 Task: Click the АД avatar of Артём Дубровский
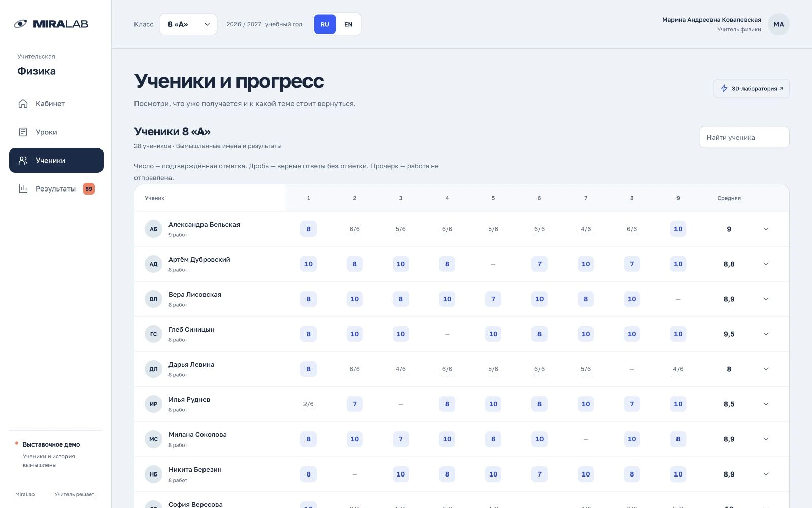click(153, 264)
